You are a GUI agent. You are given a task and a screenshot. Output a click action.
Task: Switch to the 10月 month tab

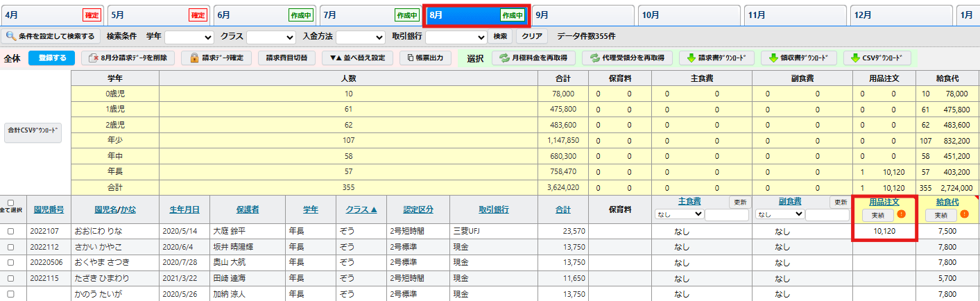pos(689,15)
